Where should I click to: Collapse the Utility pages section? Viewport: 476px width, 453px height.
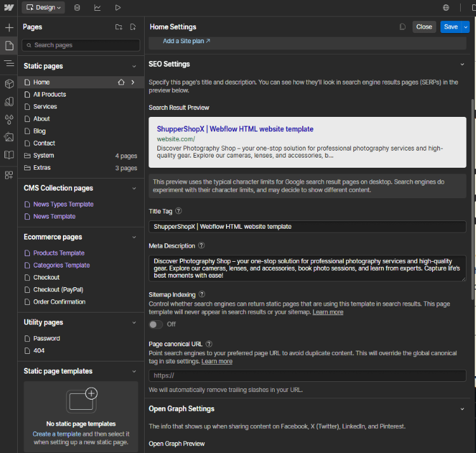click(x=134, y=323)
